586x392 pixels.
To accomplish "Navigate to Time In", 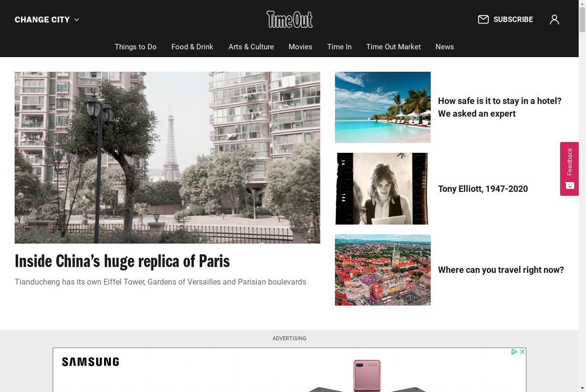I will click(x=339, y=47).
